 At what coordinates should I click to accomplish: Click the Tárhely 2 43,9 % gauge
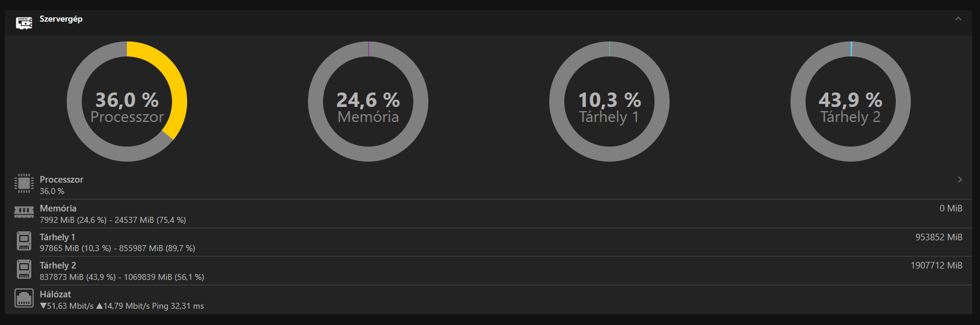(x=851, y=102)
